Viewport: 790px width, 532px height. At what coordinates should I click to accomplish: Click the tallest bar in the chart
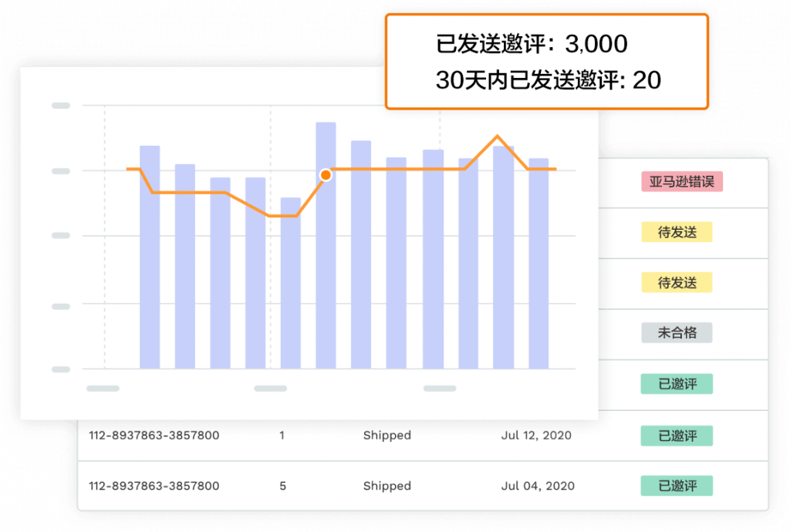pos(326,247)
